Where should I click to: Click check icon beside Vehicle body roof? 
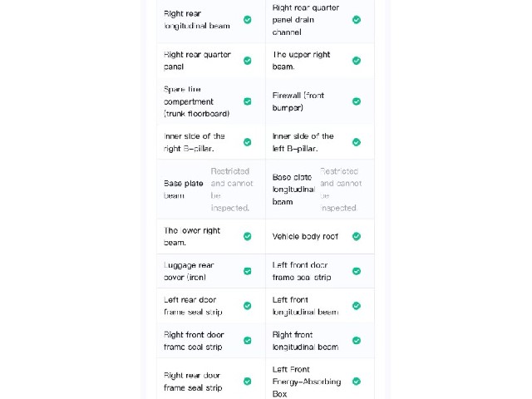pyautogui.click(x=357, y=236)
